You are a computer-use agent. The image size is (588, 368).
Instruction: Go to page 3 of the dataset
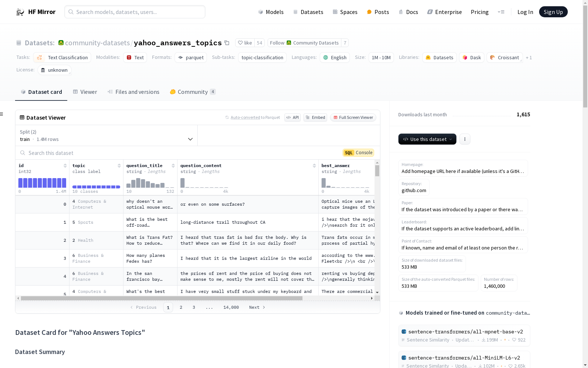click(x=194, y=307)
